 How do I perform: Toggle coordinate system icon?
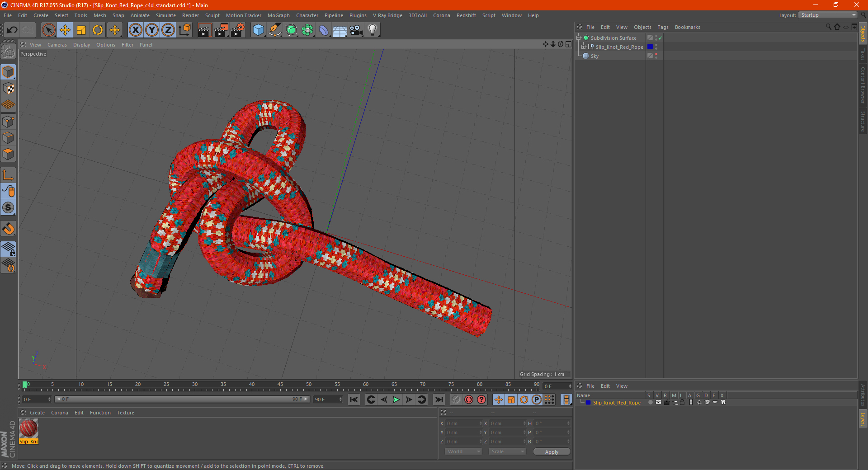[x=184, y=30]
